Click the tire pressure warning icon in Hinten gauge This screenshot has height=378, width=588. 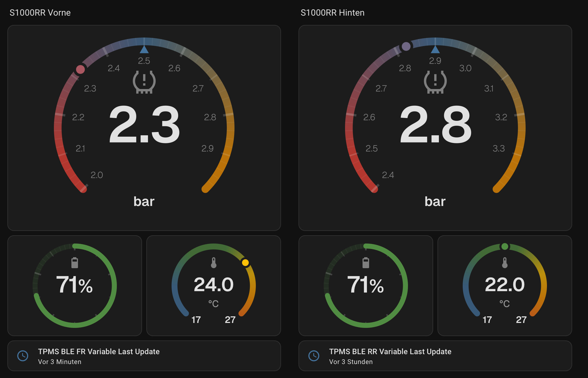(x=435, y=82)
